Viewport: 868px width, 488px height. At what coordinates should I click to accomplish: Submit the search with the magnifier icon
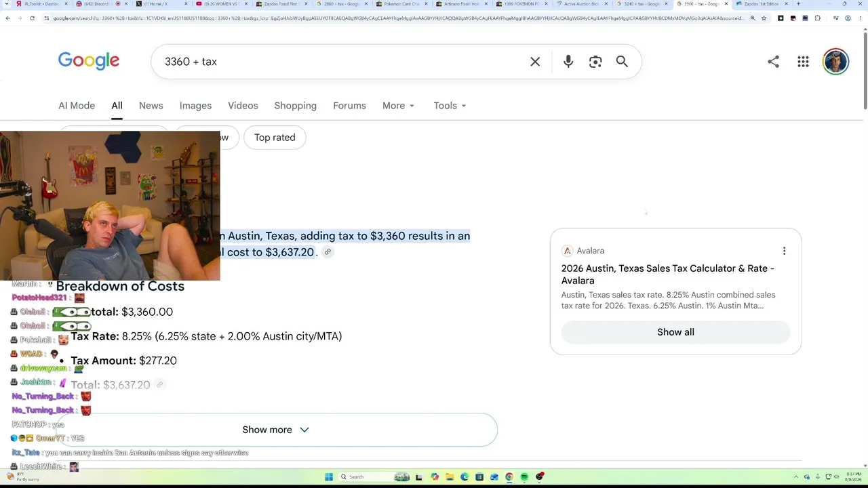click(622, 62)
